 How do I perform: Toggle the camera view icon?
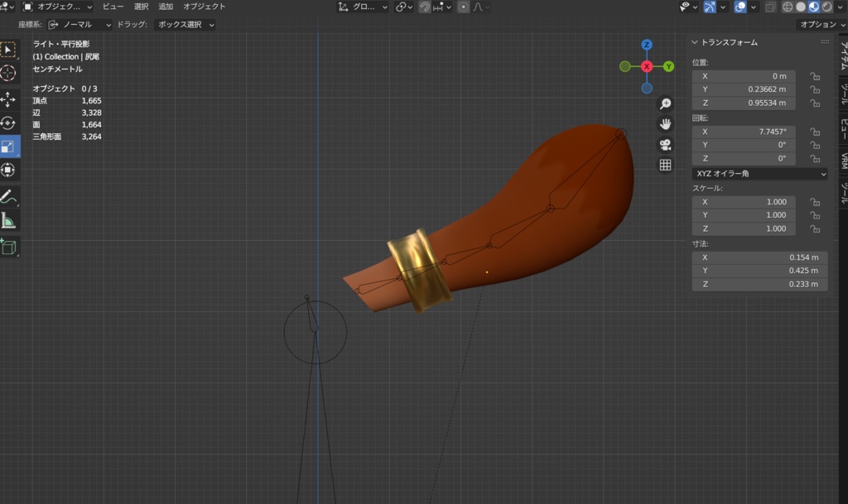(665, 145)
